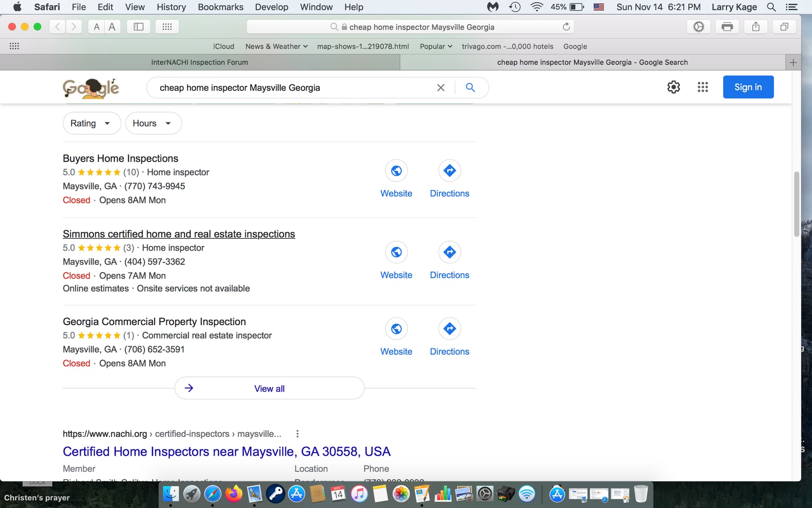Image resolution: width=812 pixels, height=508 pixels.
Task: Expand the Hours filter dropdown
Action: click(x=153, y=123)
